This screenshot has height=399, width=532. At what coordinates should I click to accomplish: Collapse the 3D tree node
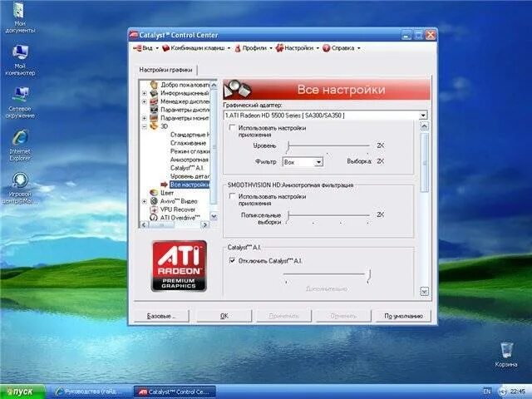pyautogui.click(x=144, y=126)
